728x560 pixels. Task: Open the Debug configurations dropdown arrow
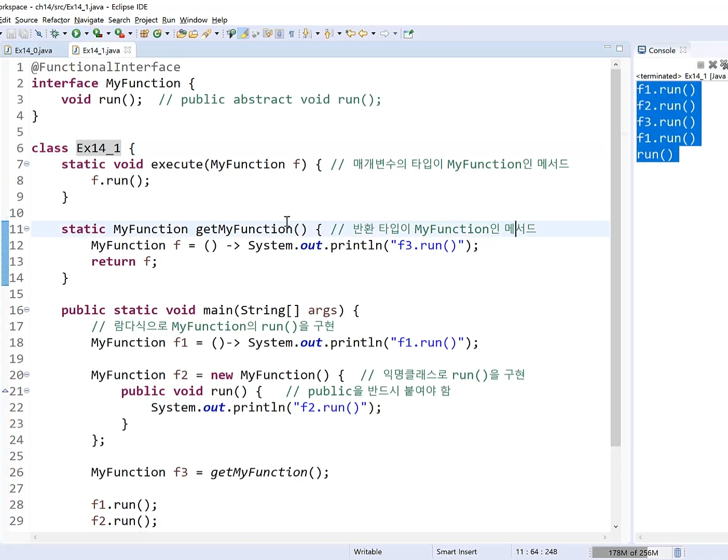(x=65, y=34)
